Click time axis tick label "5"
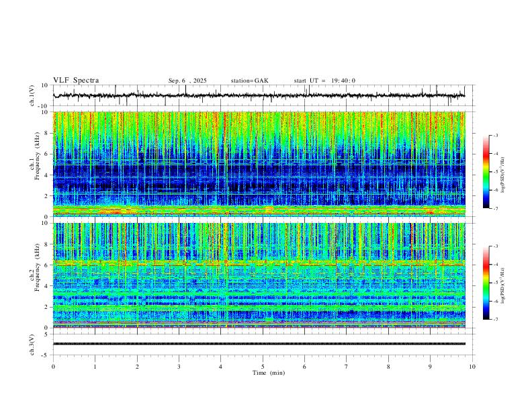This screenshot has height=411, width=532. pyautogui.click(x=263, y=367)
